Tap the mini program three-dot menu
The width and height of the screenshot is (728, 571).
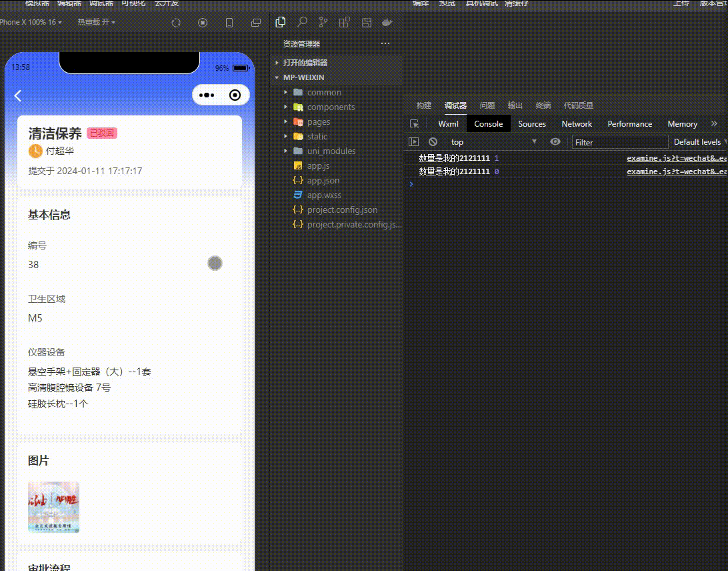[x=207, y=95]
